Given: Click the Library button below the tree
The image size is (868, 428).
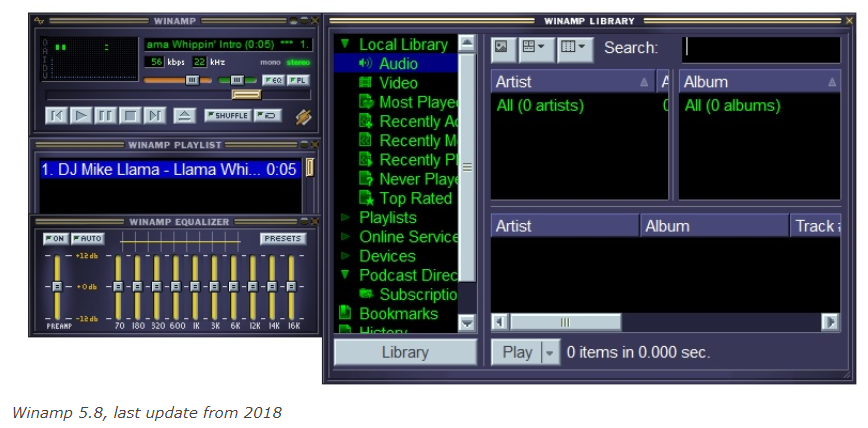Looking at the screenshot, I should pos(405,352).
